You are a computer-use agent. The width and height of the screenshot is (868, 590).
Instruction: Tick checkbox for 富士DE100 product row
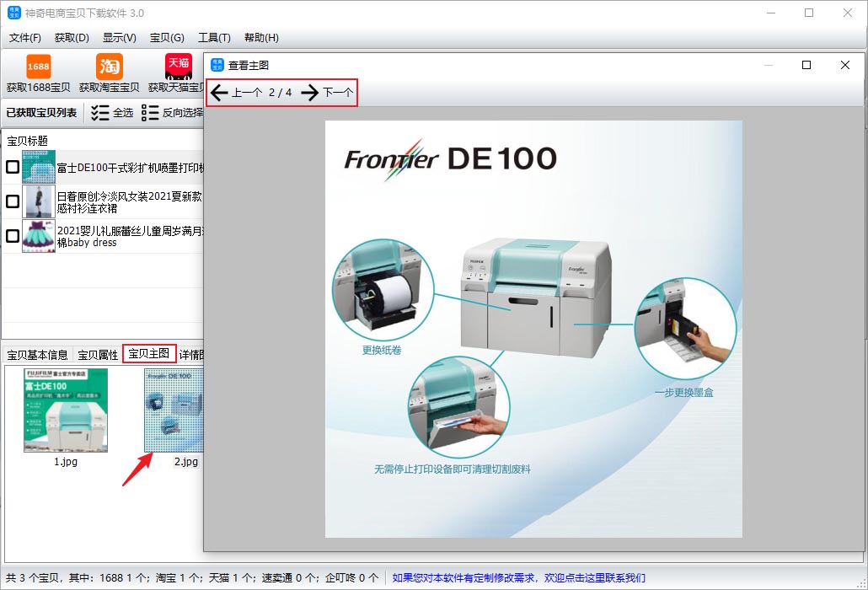[x=12, y=167]
